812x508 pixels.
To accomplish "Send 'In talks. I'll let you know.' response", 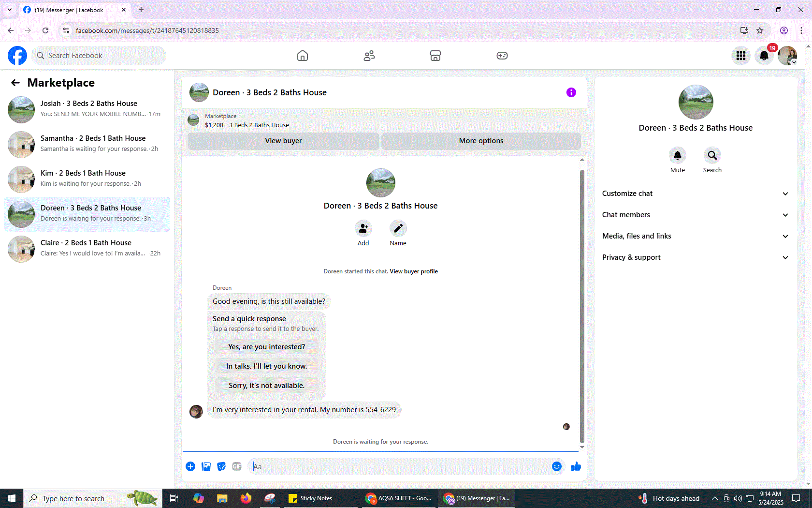I will [x=266, y=366].
